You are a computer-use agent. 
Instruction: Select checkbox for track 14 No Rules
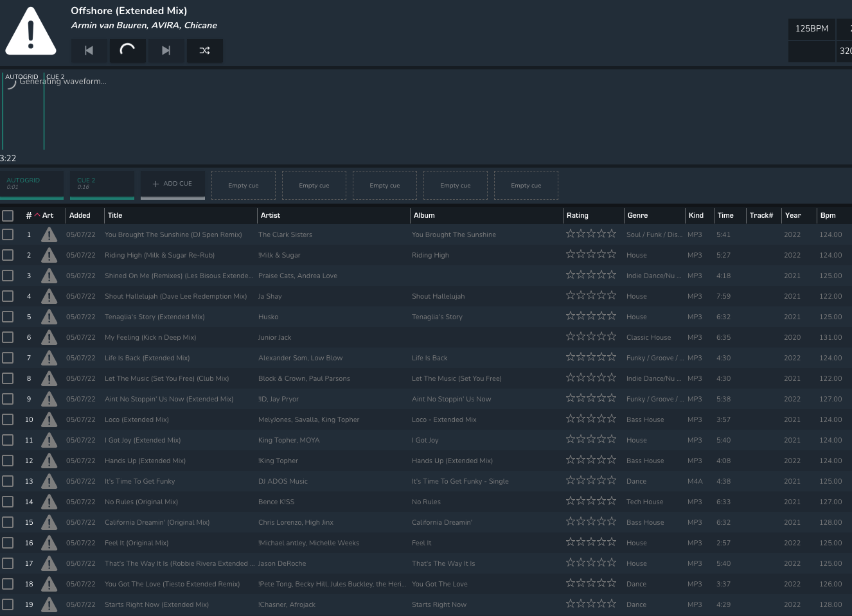click(8, 502)
